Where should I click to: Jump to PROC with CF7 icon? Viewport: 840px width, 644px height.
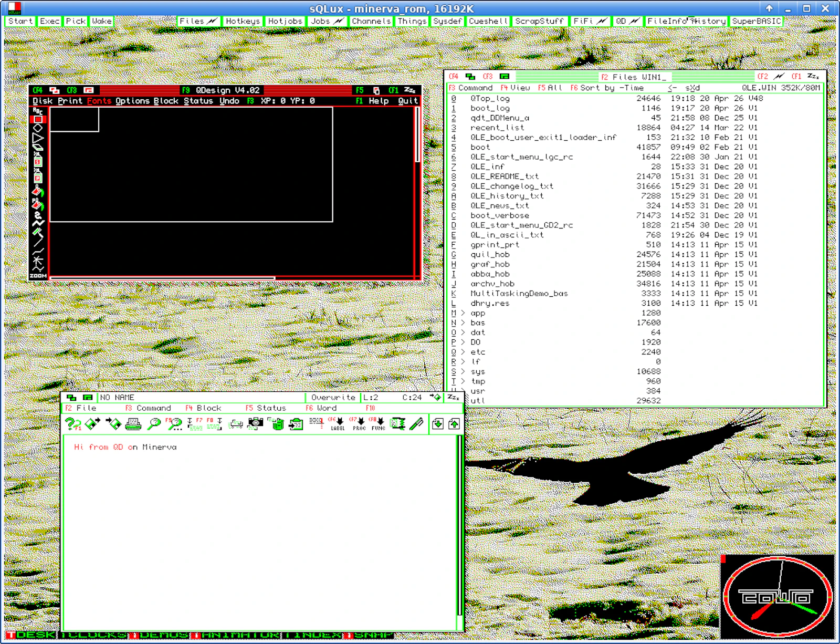point(359,424)
